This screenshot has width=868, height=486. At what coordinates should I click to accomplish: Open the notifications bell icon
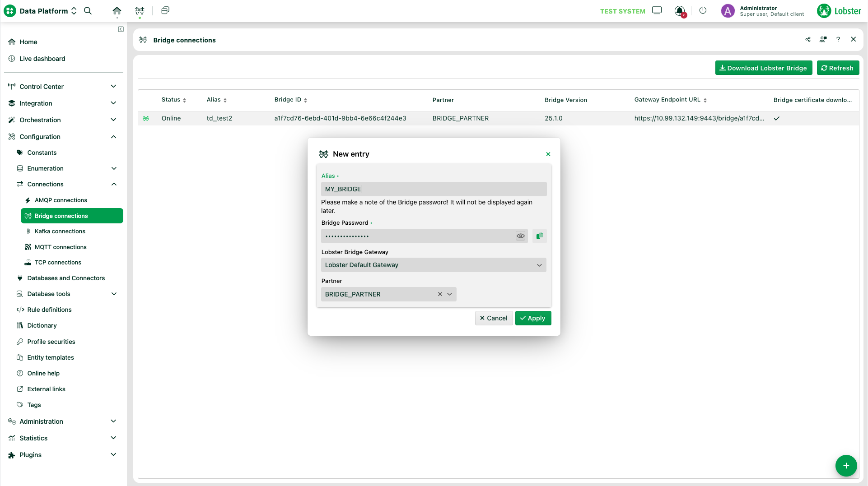coord(679,11)
